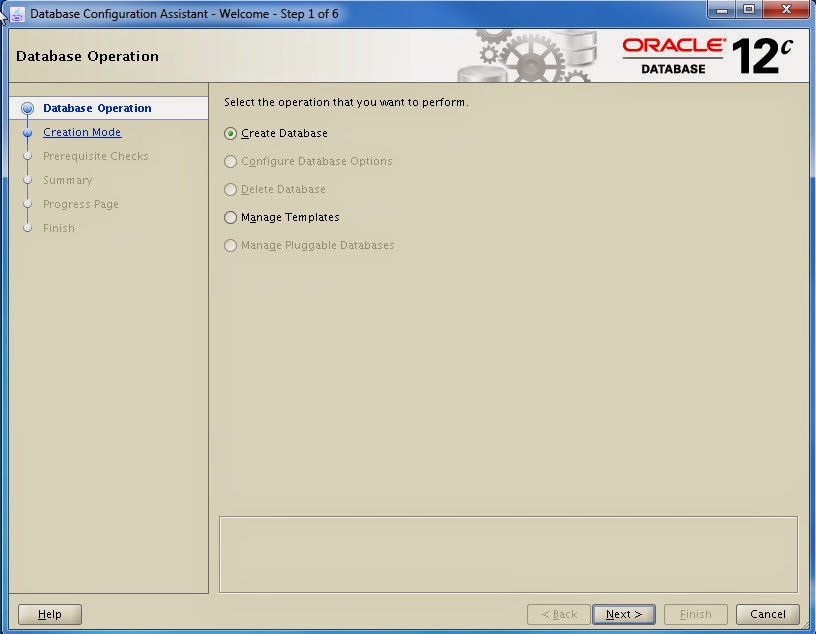Image resolution: width=816 pixels, height=634 pixels.
Task: Click the Prerequisite Checks step bullet
Action: pyautogui.click(x=27, y=156)
